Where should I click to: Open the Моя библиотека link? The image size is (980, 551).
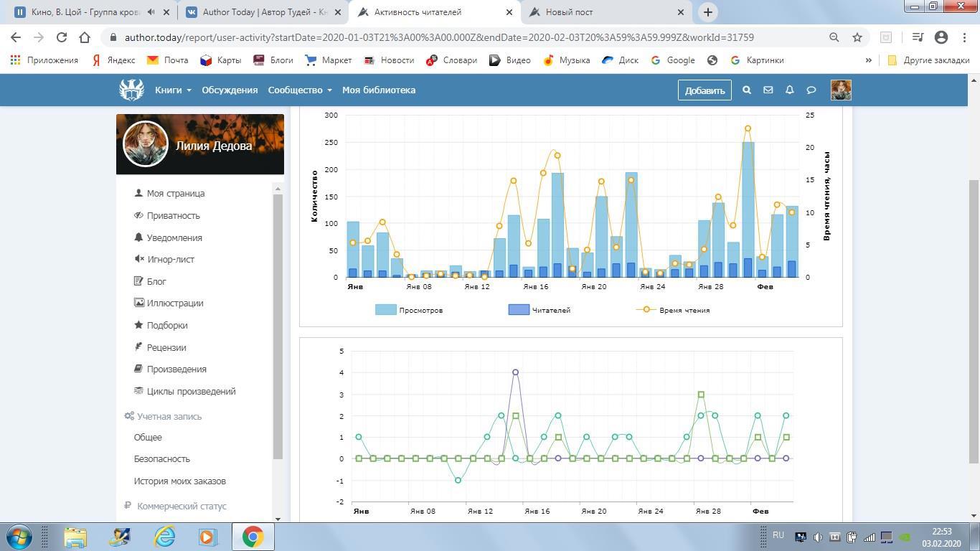pos(378,90)
